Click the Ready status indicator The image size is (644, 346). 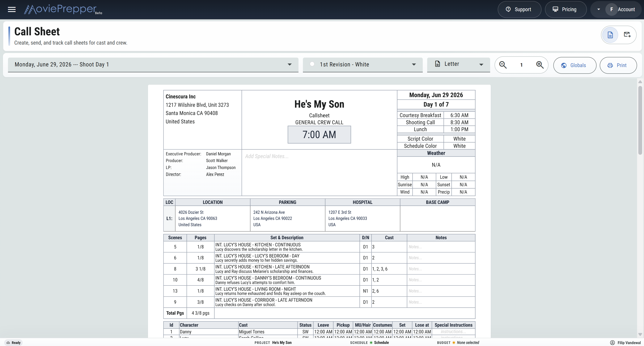click(13, 342)
